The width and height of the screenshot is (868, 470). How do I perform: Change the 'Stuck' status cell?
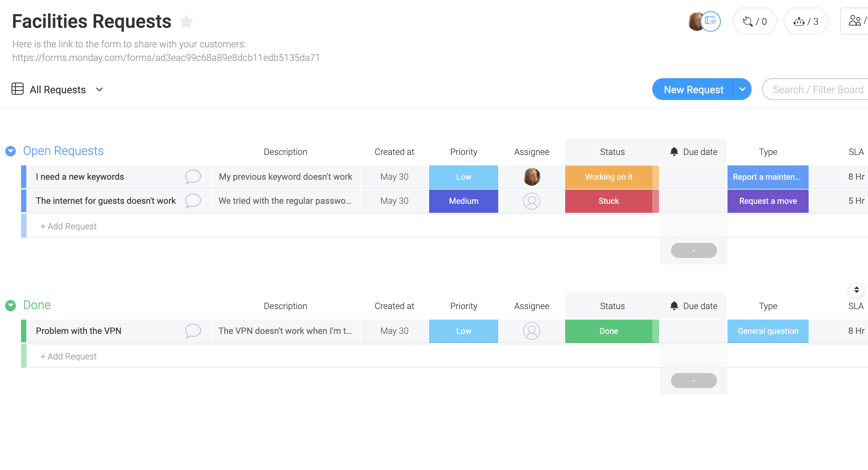(608, 201)
